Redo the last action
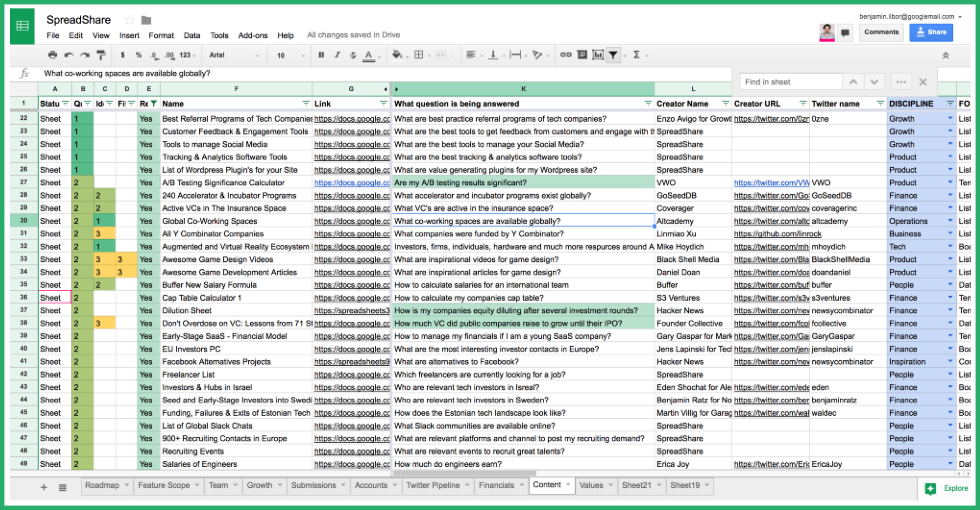 (x=85, y=55)
